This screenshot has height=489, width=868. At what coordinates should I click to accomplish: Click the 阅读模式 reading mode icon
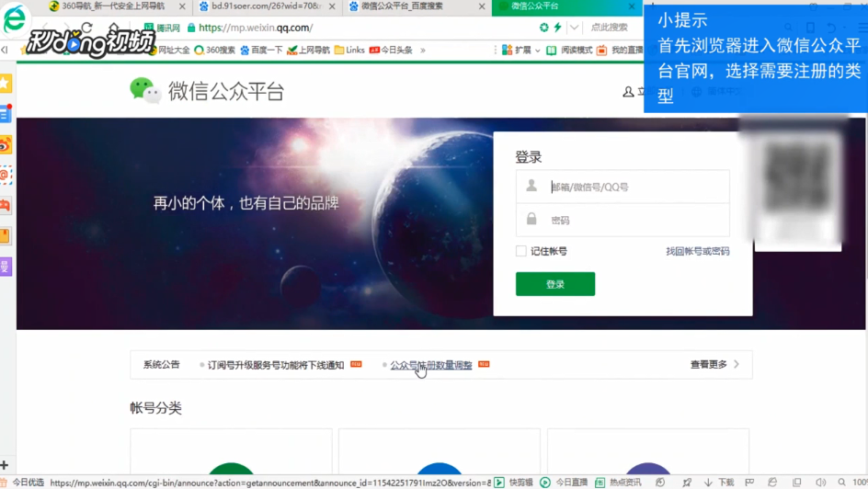coord(569,50)
